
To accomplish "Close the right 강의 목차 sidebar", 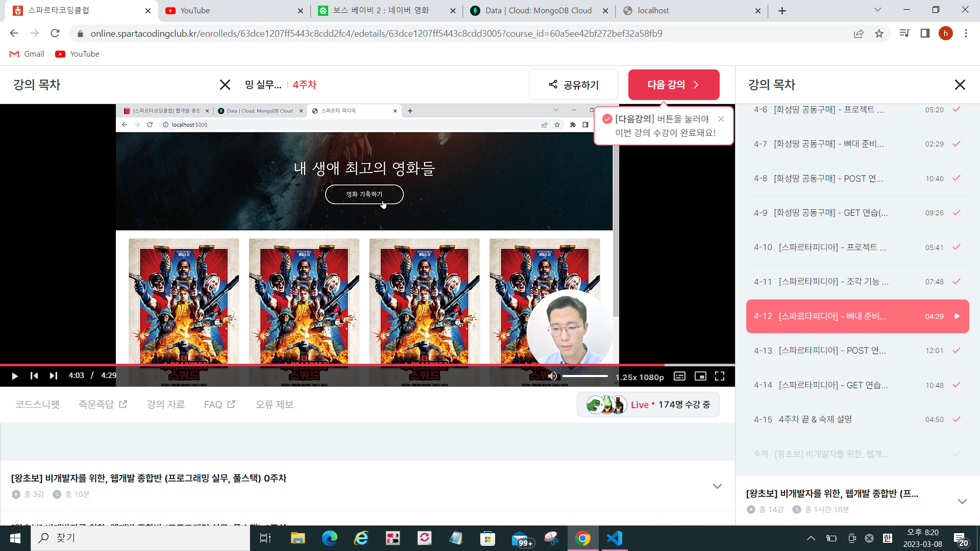I will point(960,85).
